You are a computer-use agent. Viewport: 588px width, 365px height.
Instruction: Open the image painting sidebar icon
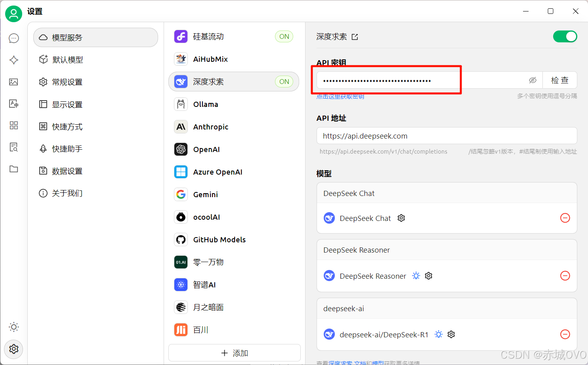[14, 82]
